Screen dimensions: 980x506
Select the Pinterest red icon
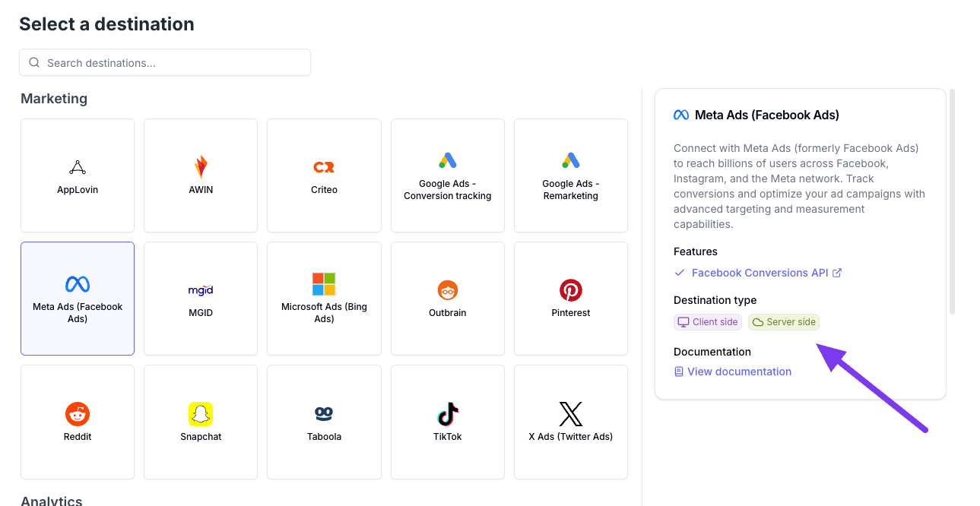(571, 290)
